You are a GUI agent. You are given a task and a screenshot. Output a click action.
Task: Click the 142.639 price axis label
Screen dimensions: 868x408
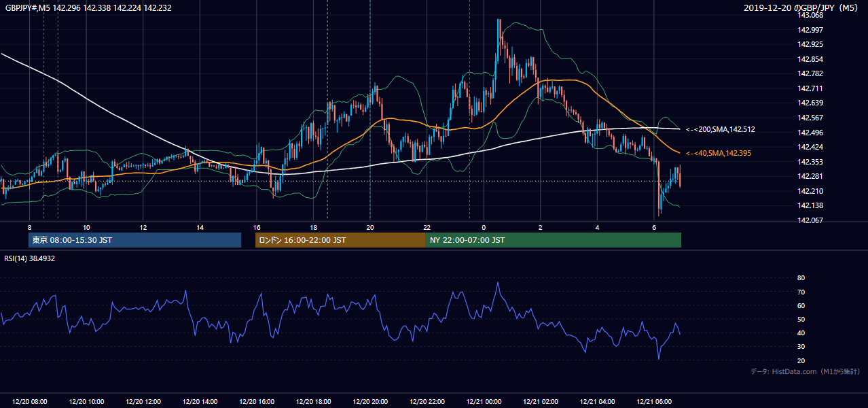810,103
